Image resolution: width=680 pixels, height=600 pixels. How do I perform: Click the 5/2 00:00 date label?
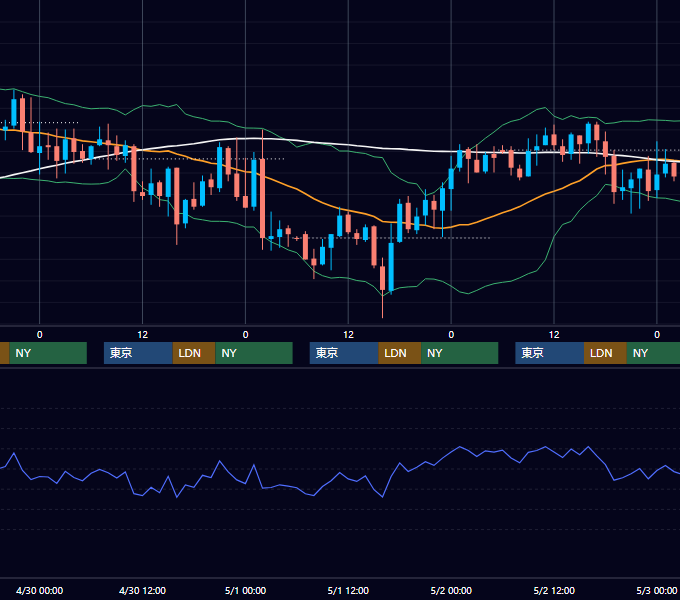[451, 590]
